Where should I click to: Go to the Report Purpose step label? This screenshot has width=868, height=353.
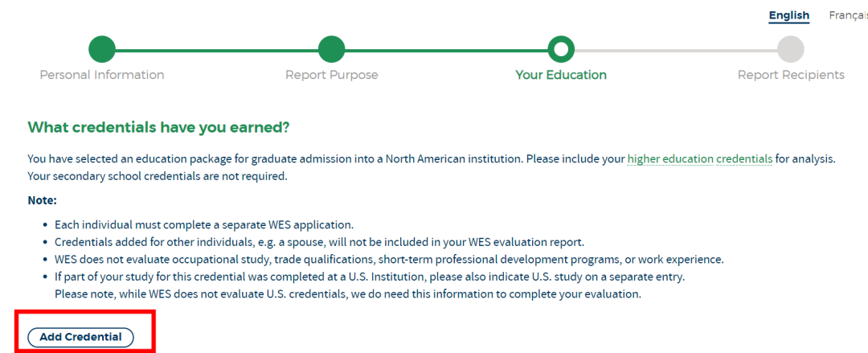pos(331,75)
